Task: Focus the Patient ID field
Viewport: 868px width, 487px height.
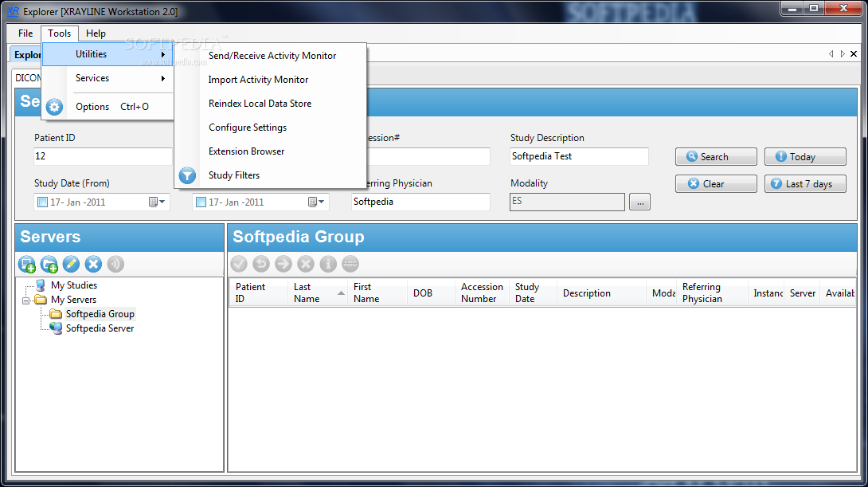Action: [103, 156]
